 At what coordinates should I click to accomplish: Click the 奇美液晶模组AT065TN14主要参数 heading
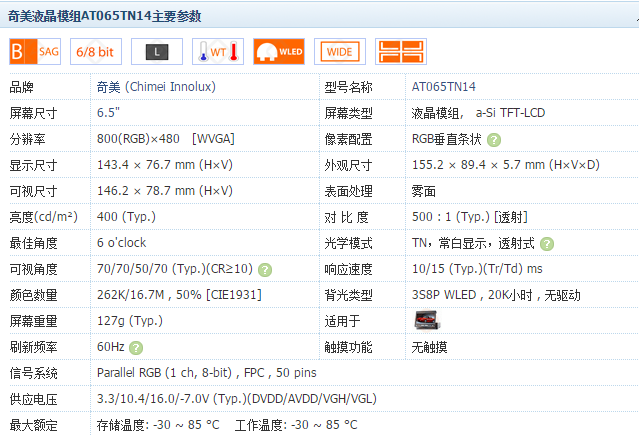pyautogui.click(x=105, y=16)
